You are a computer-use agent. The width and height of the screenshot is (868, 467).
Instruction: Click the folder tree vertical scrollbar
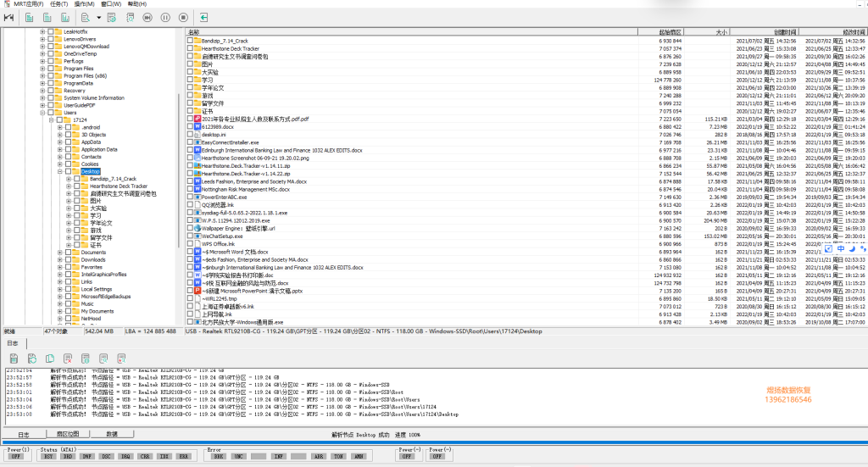(x=178, y=171)
